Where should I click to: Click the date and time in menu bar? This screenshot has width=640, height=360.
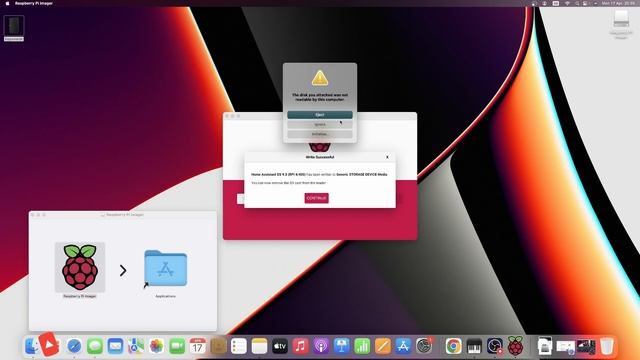click(618, 3)
